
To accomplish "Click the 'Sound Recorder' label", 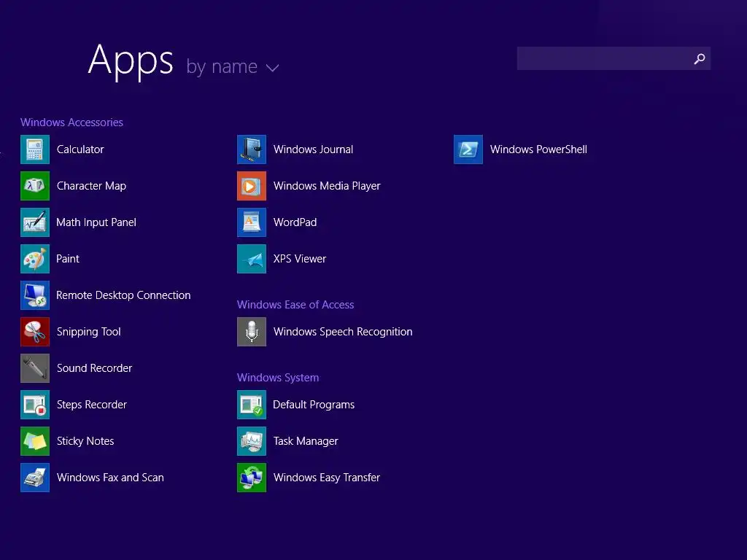I will (x=94, y=368).
